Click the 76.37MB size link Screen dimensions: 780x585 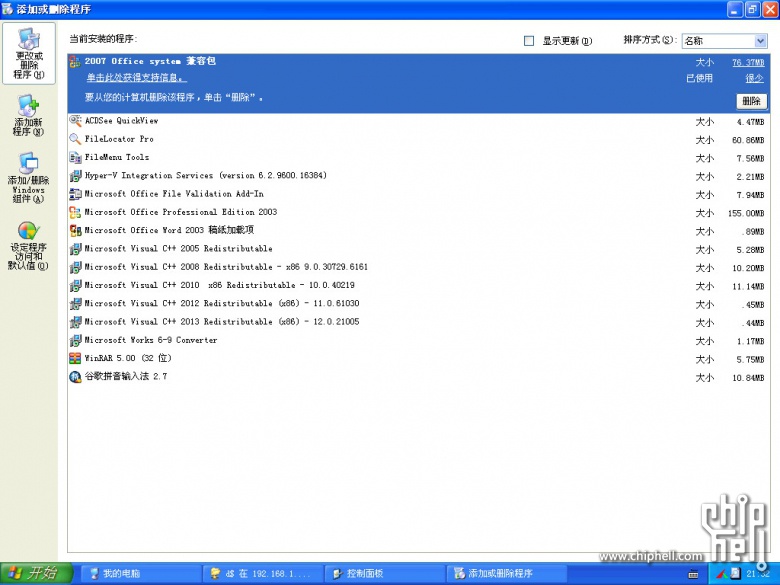(748, 63)
